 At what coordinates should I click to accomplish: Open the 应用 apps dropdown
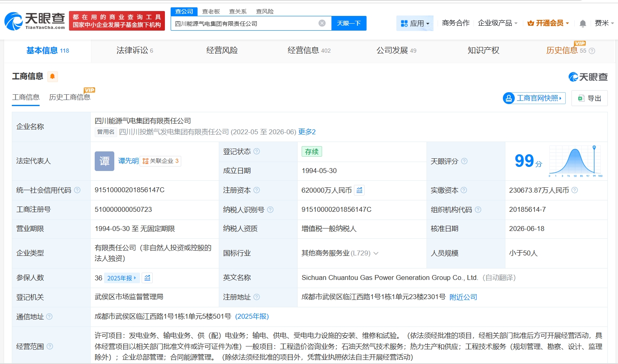(x=415, y=23)
